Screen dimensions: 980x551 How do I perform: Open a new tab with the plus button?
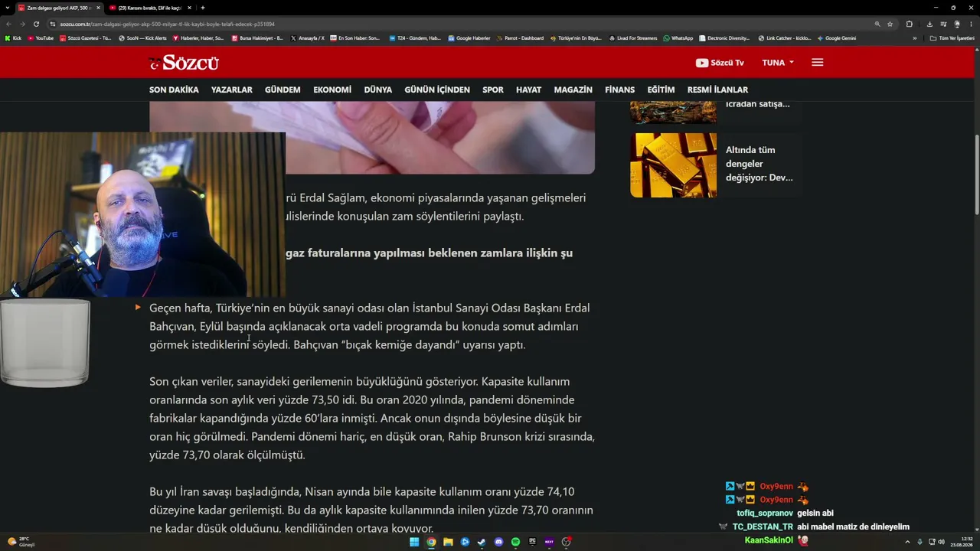pos(202,8)
